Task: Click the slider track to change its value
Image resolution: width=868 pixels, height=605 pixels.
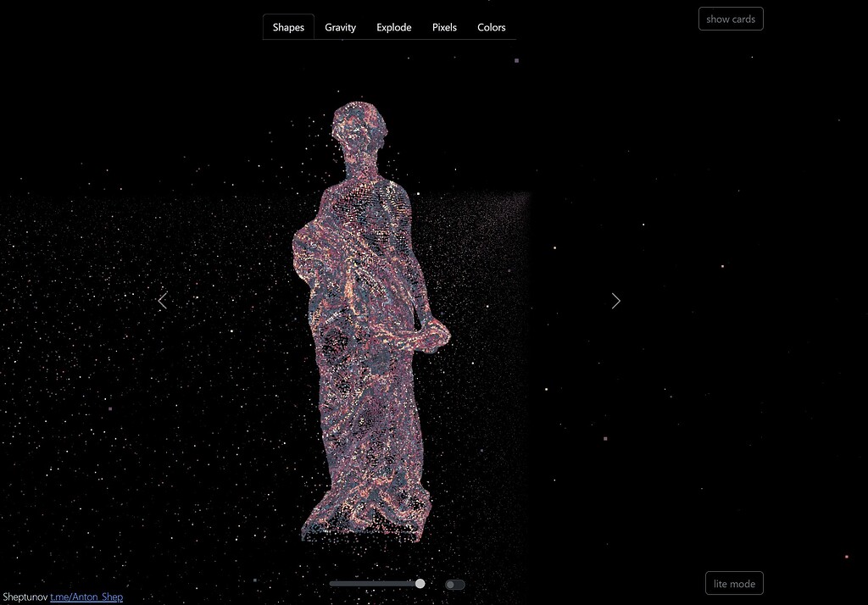Action: point(373,583)
